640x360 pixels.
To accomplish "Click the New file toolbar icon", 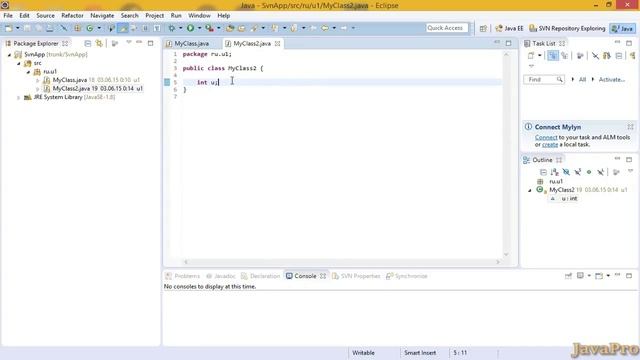I will 8,28.
